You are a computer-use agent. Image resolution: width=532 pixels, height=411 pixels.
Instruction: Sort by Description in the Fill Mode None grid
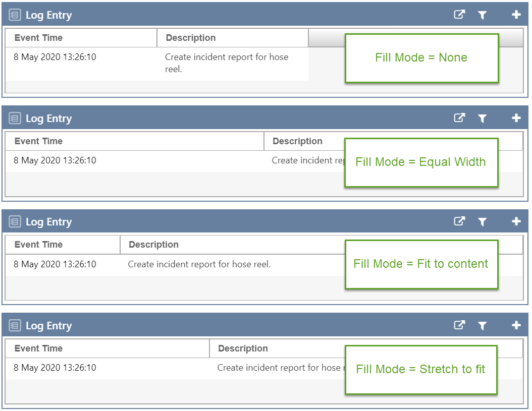(x=191, y=38)
